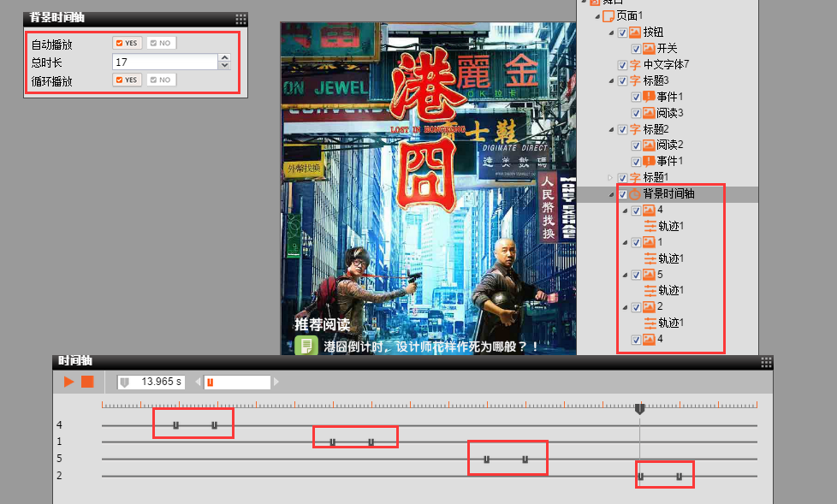Stop the timeline playback
This screenshot has height=504, width=837.
pos(87,382)
